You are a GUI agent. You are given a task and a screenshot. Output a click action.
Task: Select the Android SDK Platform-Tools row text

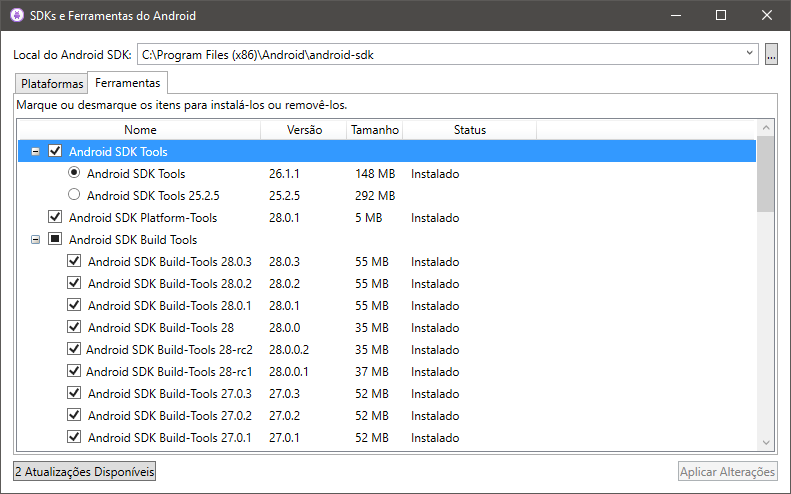click(143, 217)
